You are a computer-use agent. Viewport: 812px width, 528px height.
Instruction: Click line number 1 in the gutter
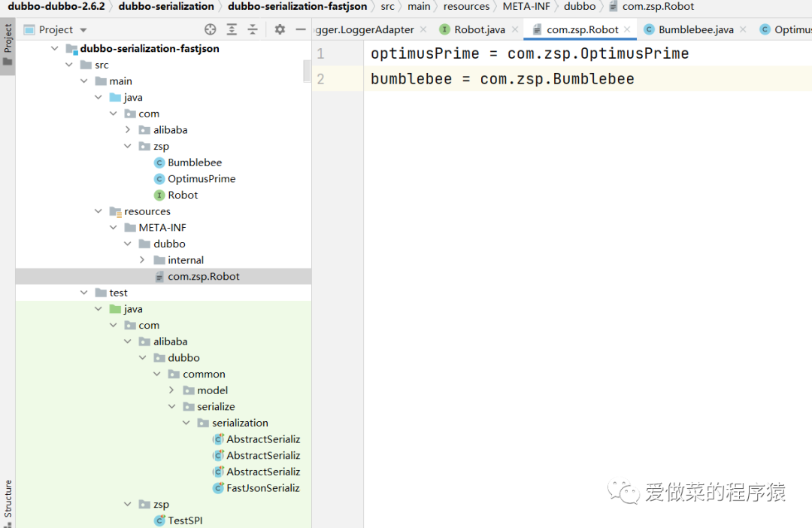(320, 53)
